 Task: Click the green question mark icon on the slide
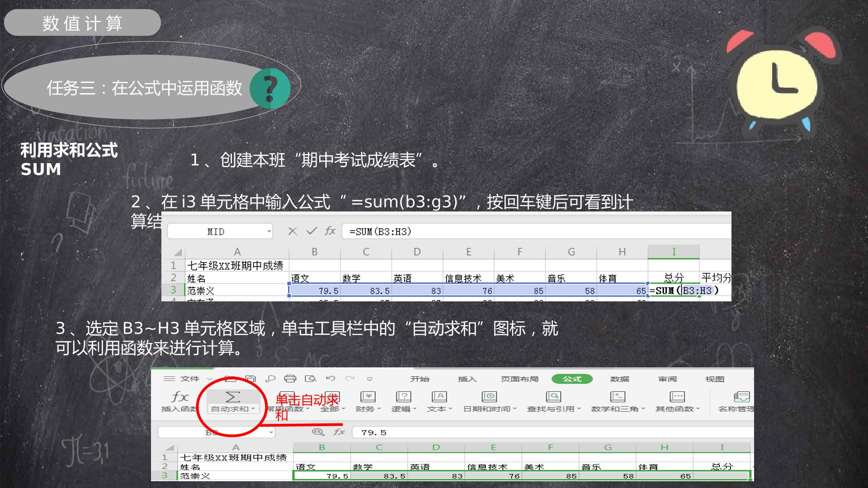pos(270,88)
